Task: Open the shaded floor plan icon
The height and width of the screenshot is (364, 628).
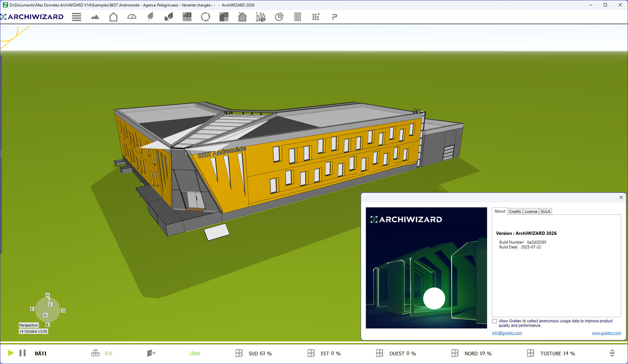Action: pyautogui.click(x=224, y=17)
